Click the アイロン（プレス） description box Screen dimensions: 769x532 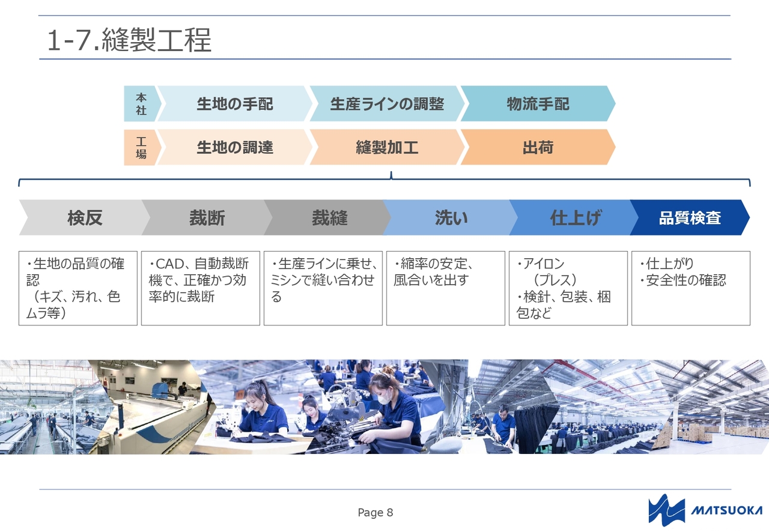(x=568, y=288)
